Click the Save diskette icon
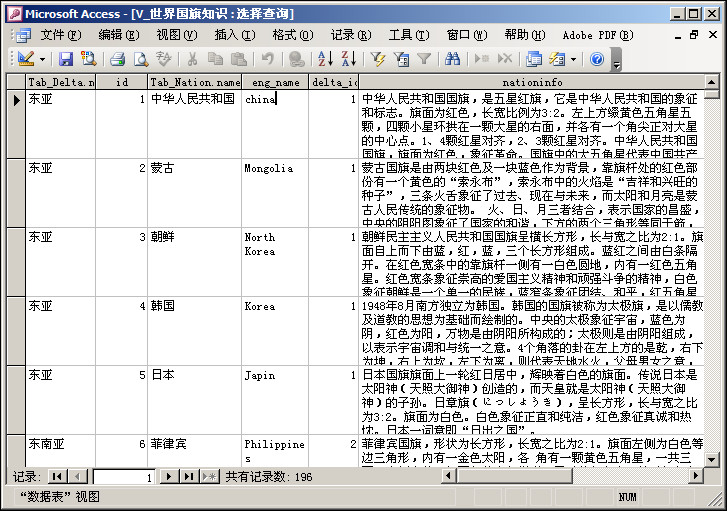Viewport: 727px width, 511px height. tap(66, 59)
